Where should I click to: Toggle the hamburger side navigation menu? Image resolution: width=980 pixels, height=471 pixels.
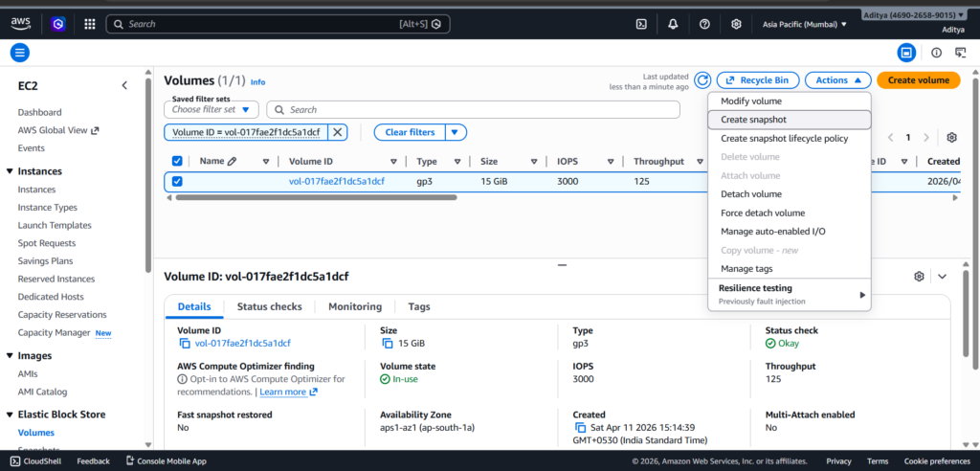20,53
